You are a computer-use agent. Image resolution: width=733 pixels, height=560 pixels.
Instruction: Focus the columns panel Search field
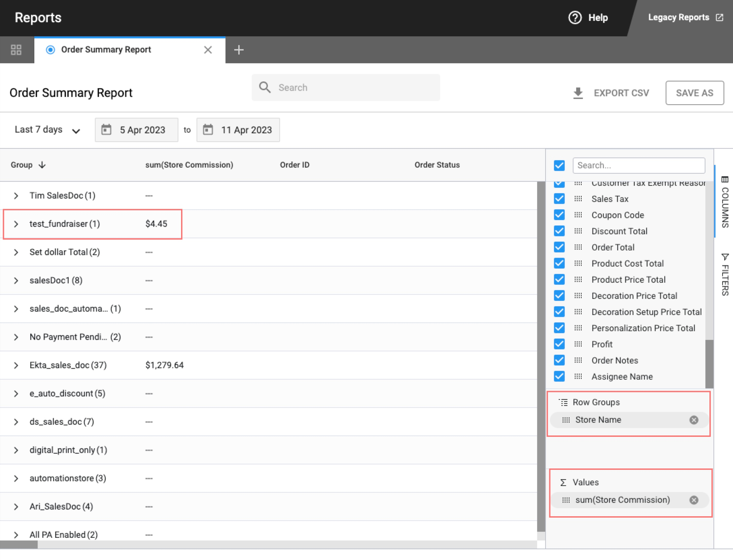(639, 165)
